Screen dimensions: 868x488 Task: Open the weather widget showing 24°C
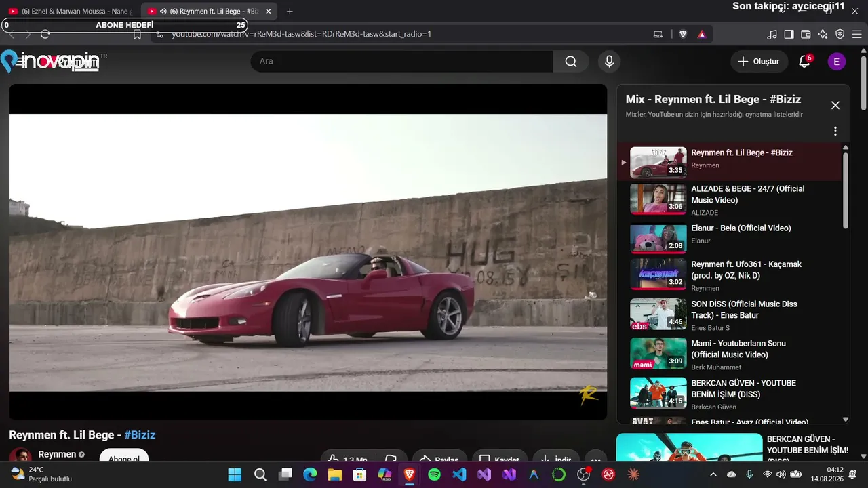click(x=42, y=474)
